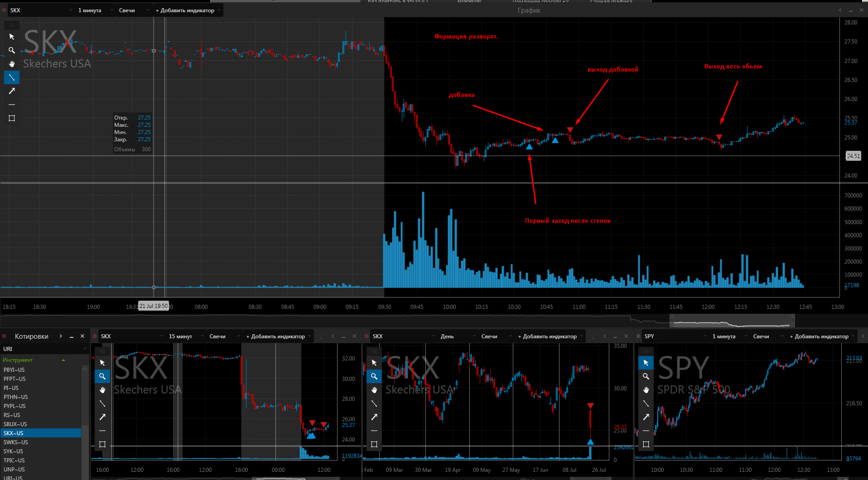Toggle the grey link indicator of SPY chart
This screenshot has height=480, width=868.
(x=638, y=336)
